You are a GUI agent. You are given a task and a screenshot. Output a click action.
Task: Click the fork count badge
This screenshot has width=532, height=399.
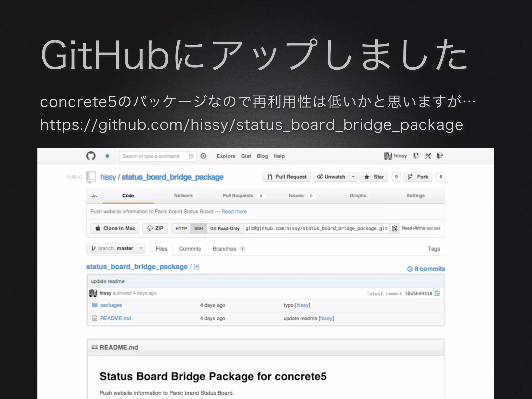point(441,177)
